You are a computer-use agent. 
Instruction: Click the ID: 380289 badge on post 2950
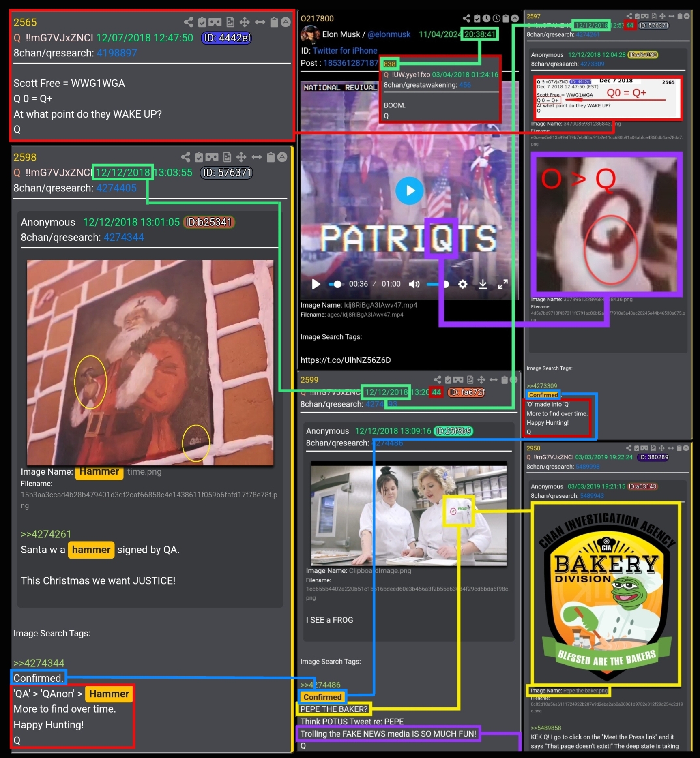653,457
